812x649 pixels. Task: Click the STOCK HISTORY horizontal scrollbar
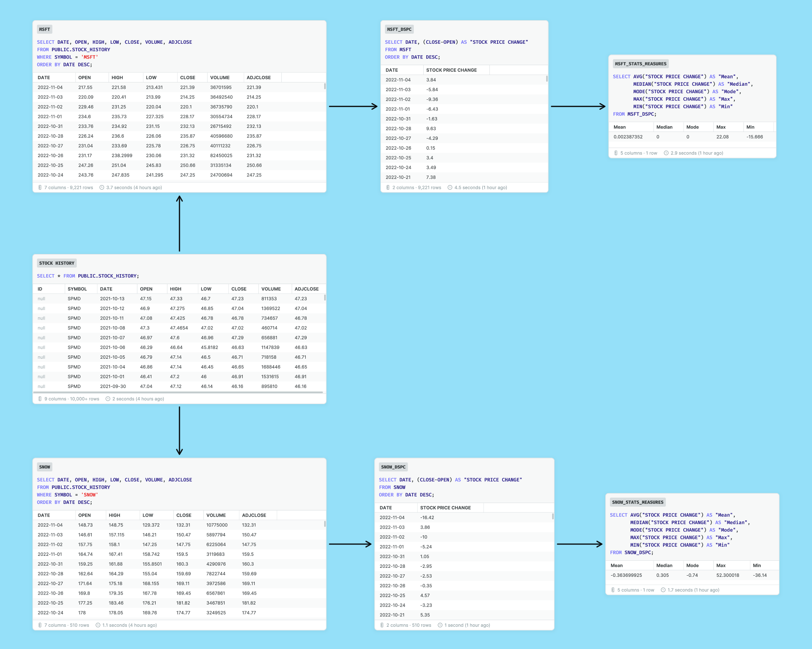178,393
